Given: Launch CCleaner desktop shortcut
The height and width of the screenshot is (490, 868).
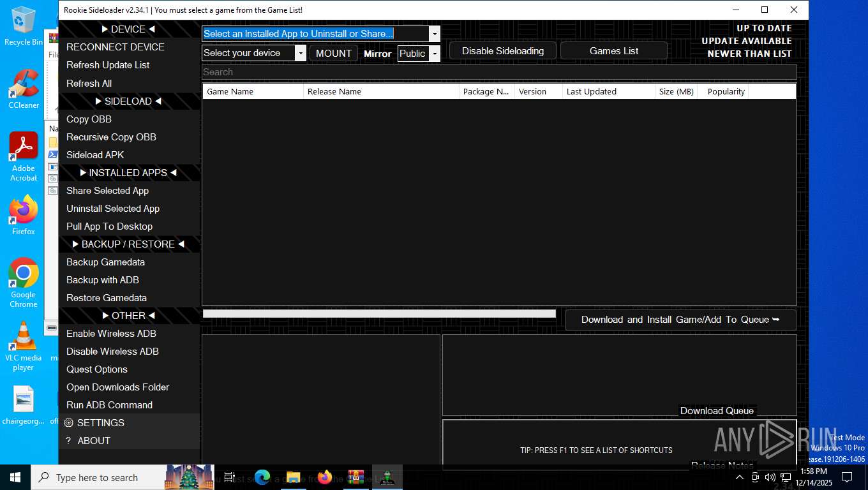Looking at the screenshot, I should [24, 89].
